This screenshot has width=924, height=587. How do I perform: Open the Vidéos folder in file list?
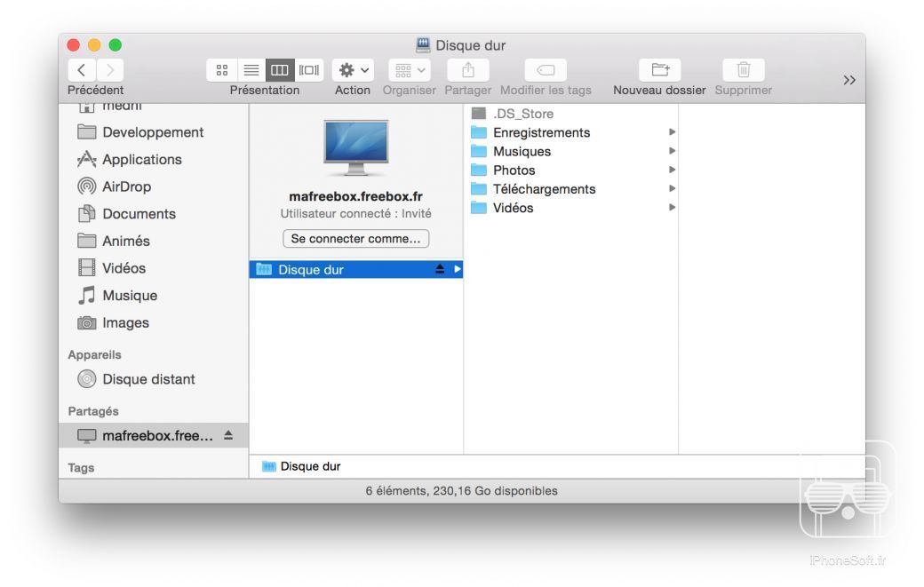573,208
